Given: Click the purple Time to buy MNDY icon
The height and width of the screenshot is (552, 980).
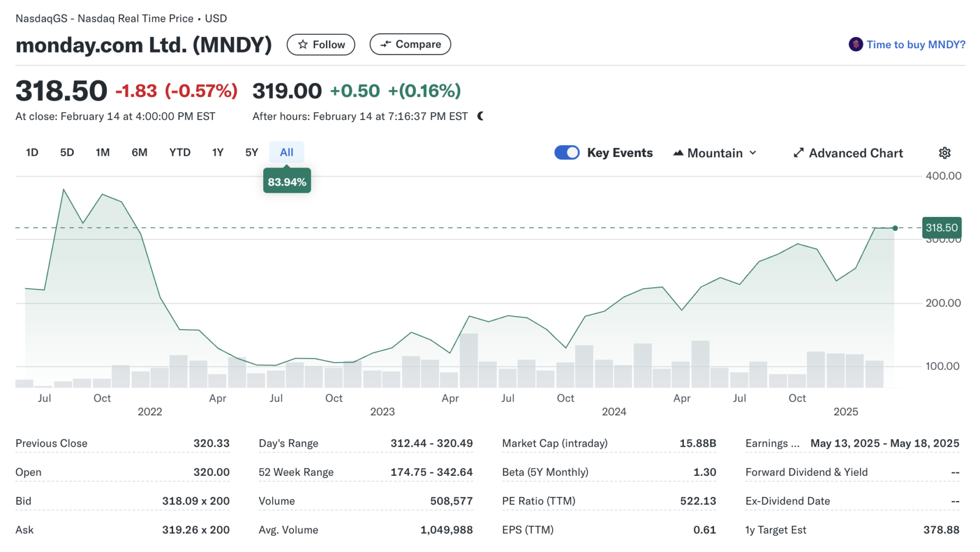Looking at the screenshot, I should tap(855, 44).
